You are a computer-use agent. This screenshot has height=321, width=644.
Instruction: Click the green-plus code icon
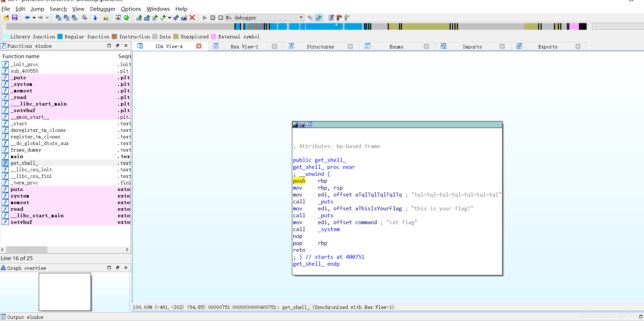pyautogui.click(x=139, y=18)
